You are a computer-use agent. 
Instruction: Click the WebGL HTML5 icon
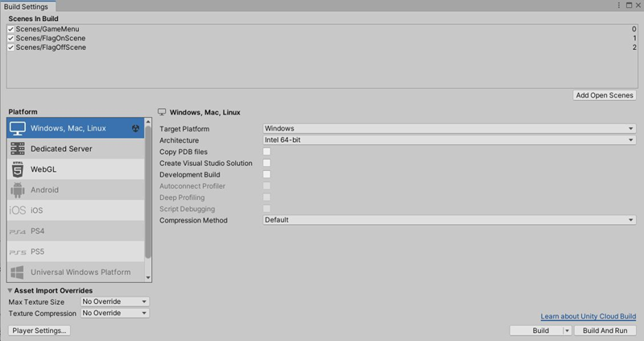pyautogui.click(x=18, y=169)
